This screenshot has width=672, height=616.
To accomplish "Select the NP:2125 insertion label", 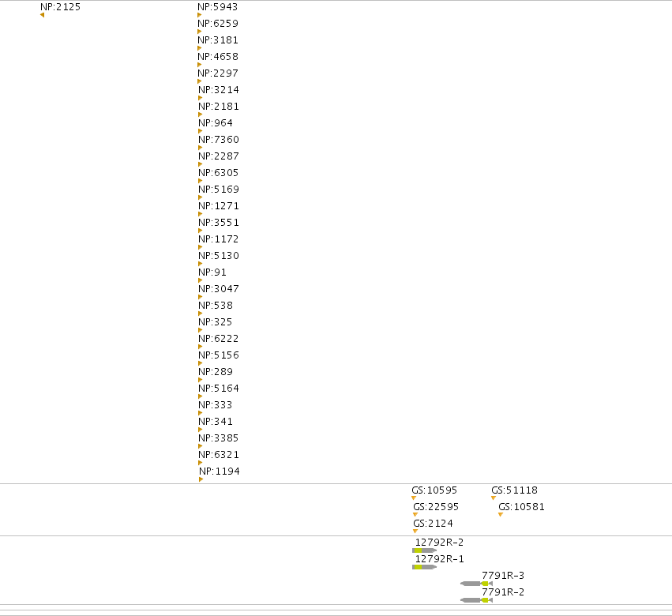I will [60, 7].
